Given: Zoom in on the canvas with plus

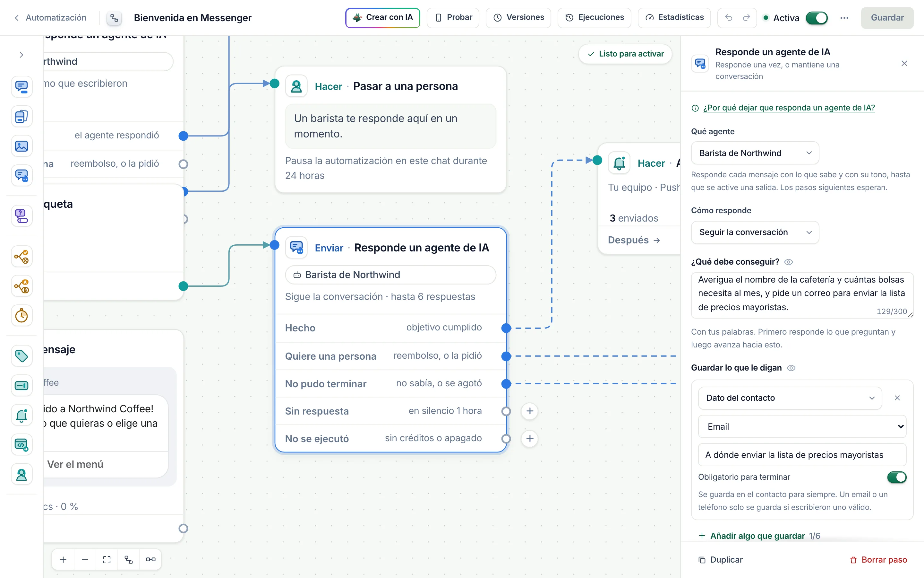Looking at the screenshot, I should tap(64, 559).
